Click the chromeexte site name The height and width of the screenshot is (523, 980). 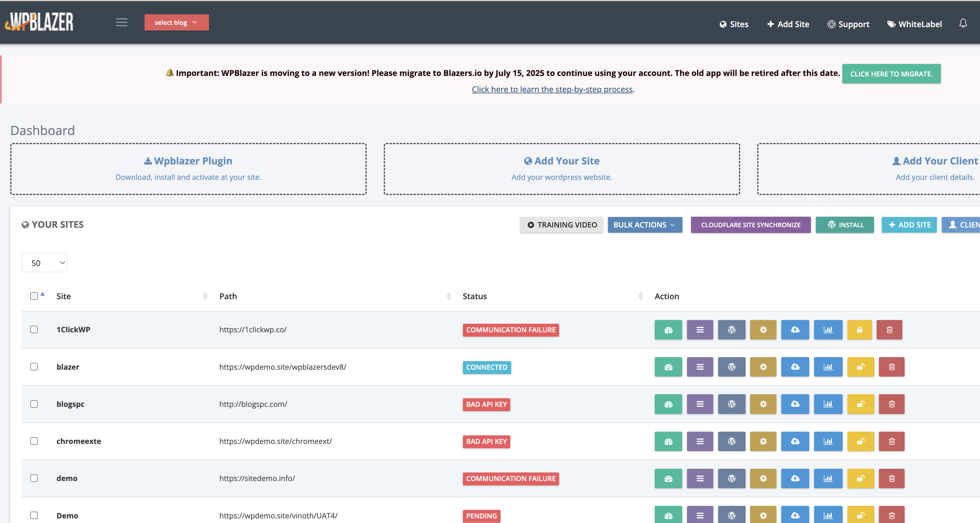tap(79, 441)
